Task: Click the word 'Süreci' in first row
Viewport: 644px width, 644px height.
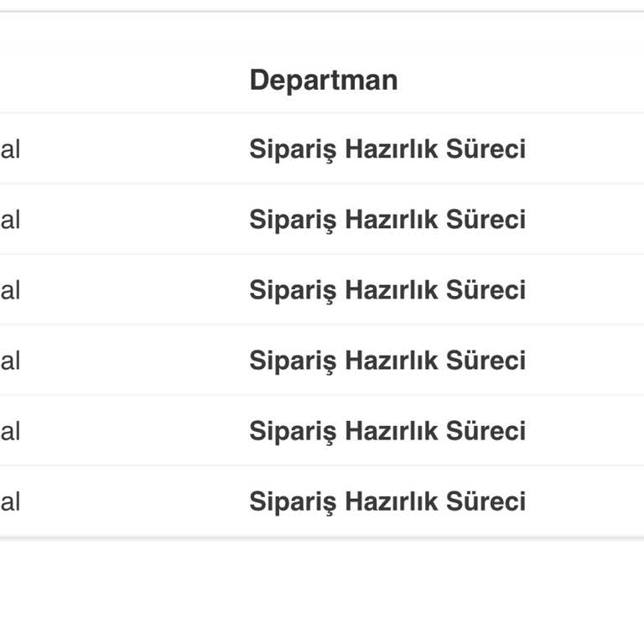Action: coord(486,149)
